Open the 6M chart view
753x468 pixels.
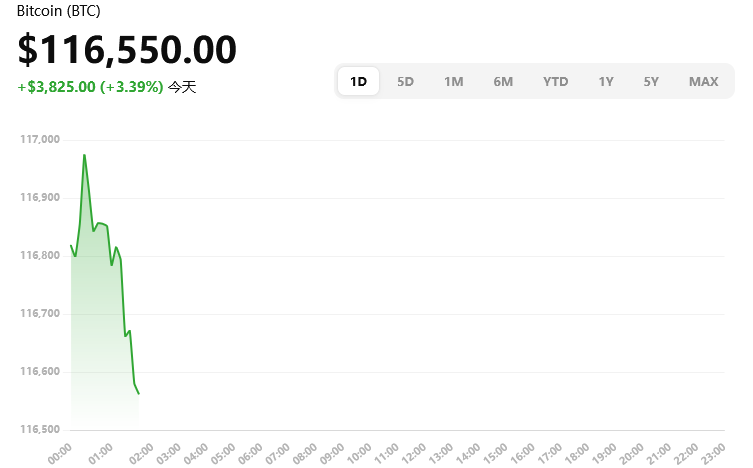pyautogui.click(x=503, y=81)
